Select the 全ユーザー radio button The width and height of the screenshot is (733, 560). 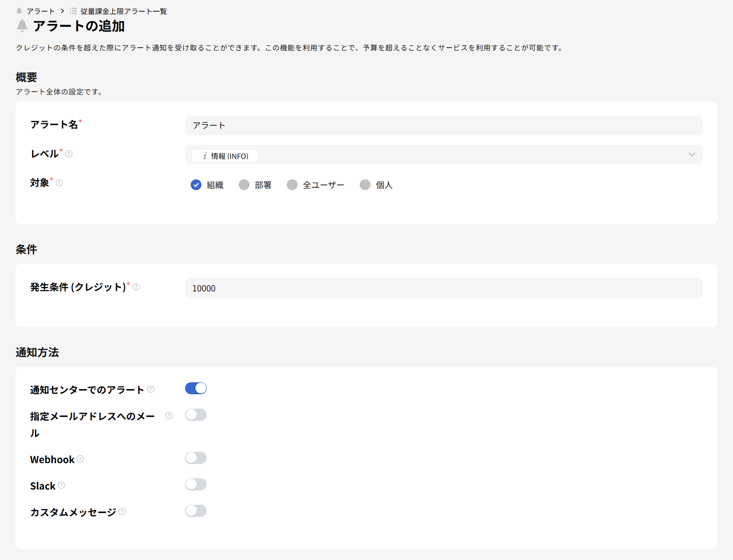coord(292,185)
